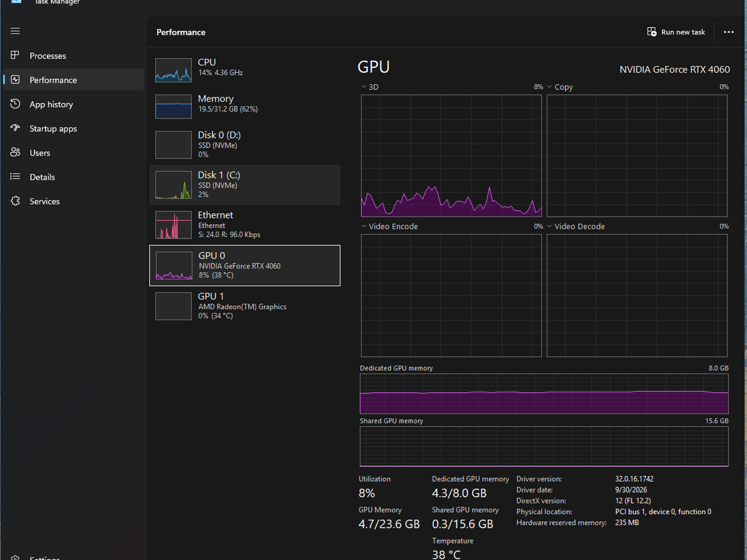Click the Utilization 8% value
The height and width of the screenshot is (560, 747).
[x=367, y=493]
